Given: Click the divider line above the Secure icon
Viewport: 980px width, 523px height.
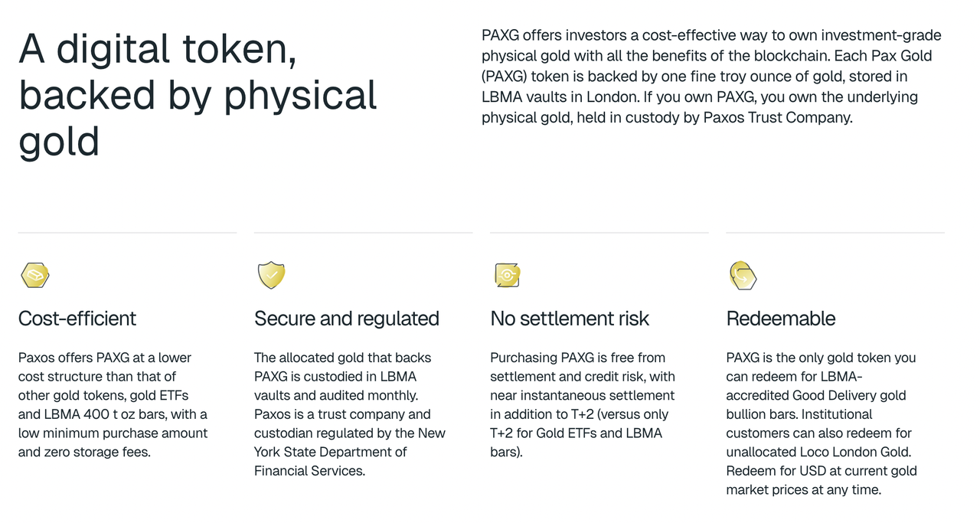Looking at the screenshot, I should click(x=363, y=232).
